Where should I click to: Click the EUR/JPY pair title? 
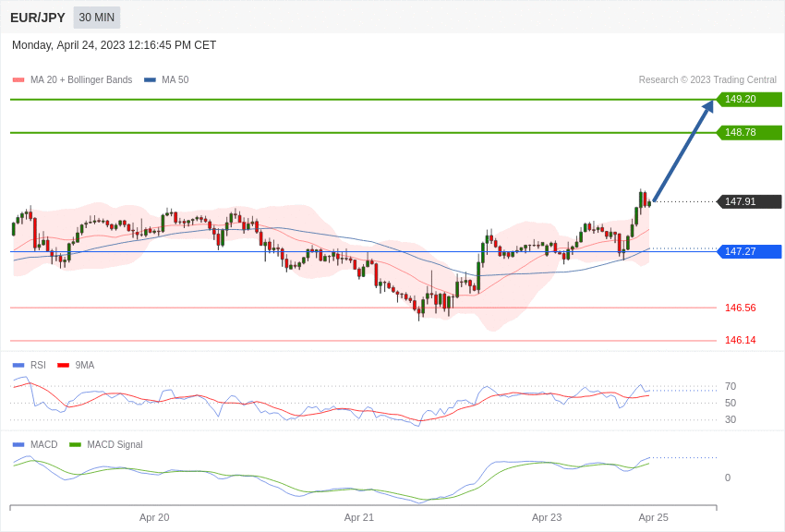(38, 18)
